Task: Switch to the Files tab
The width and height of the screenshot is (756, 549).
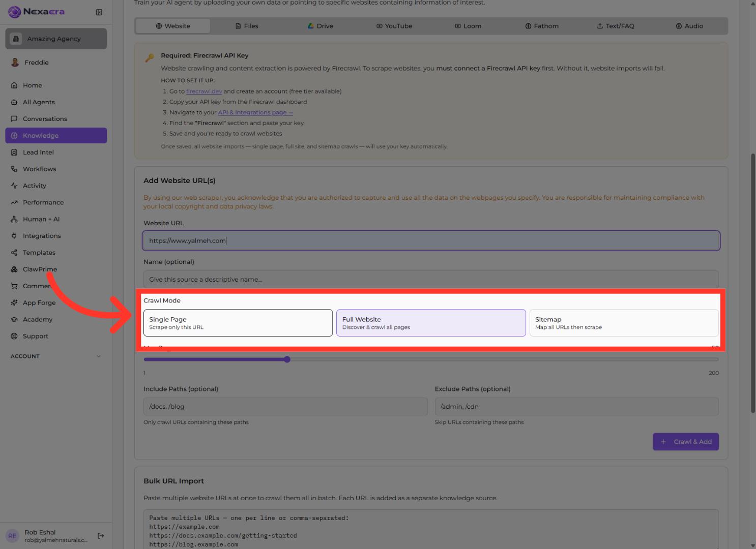Action: 247,26
